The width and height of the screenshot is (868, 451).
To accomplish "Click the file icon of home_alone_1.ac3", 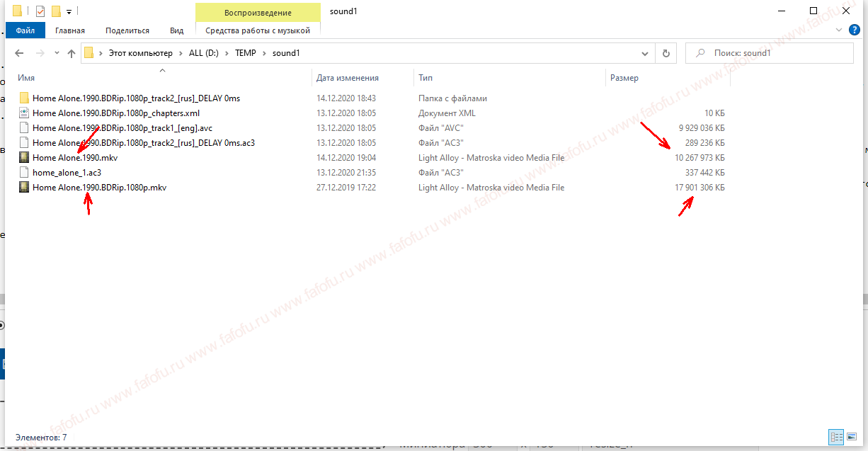I will click(x=24, y=172).
